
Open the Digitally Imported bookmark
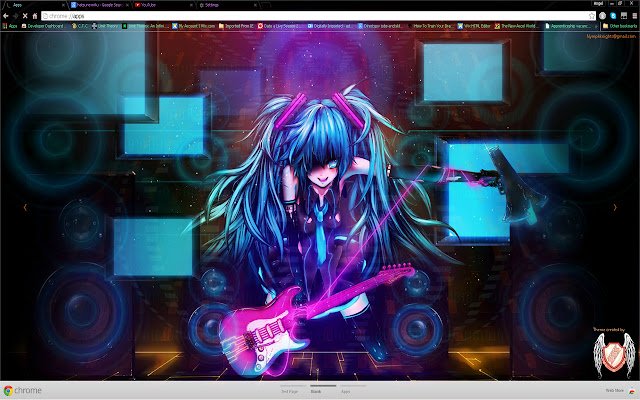(329, 26)
